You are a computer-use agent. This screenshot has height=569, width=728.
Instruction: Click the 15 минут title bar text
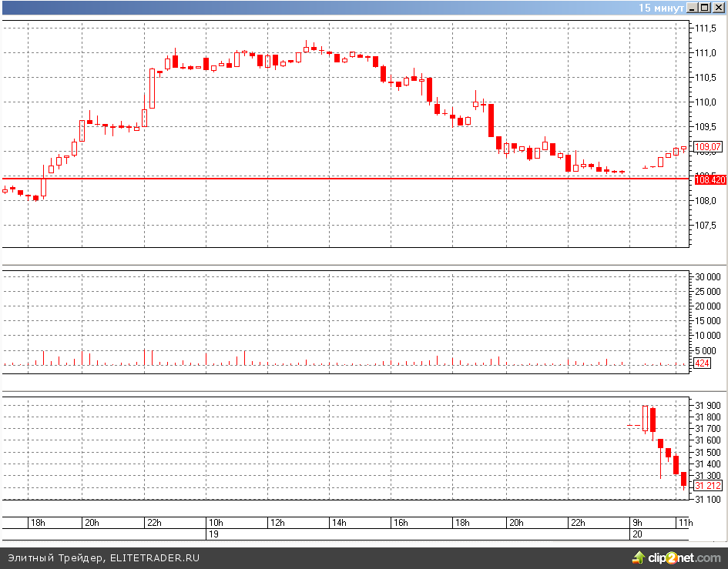660,8
